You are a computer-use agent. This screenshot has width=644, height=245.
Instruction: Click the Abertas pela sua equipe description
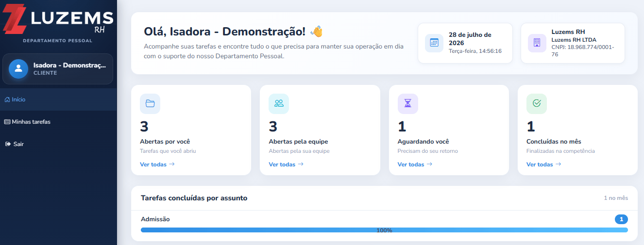[299, 151]
